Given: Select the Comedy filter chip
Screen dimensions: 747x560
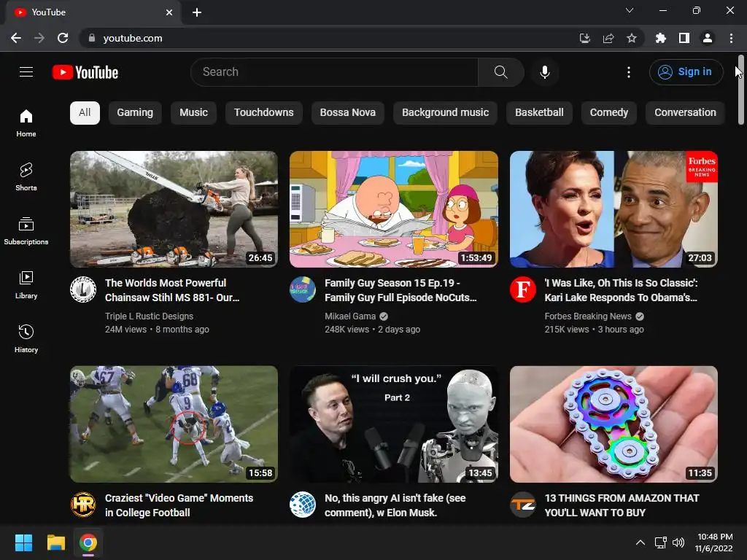Looking at the screenshot, I should (609, 113).
